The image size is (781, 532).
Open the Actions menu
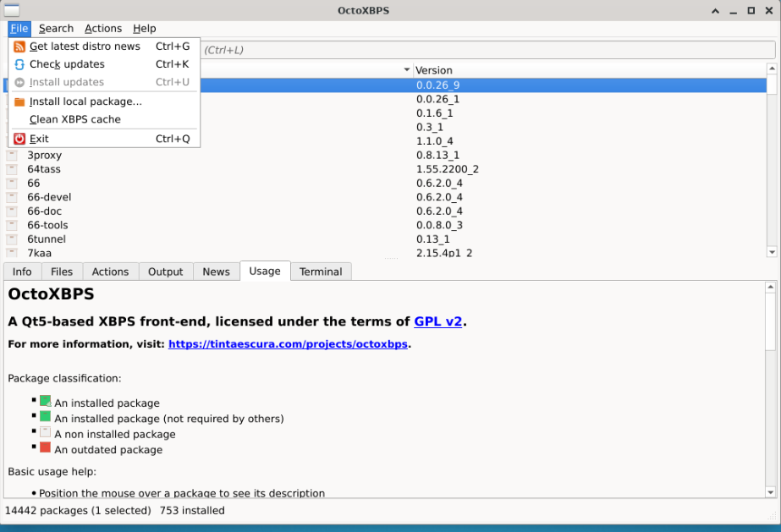point(103,29)
